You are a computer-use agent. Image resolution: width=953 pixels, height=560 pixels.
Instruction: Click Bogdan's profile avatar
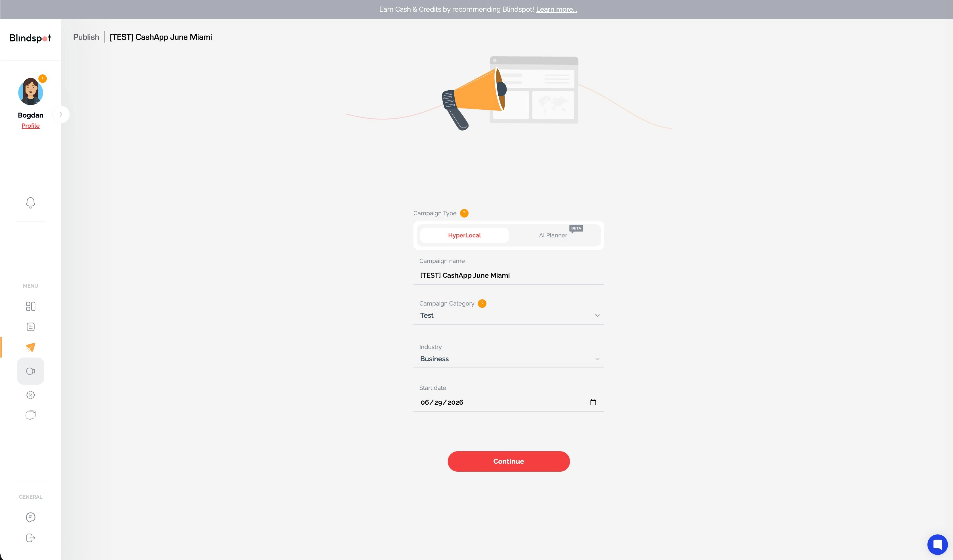31,92
